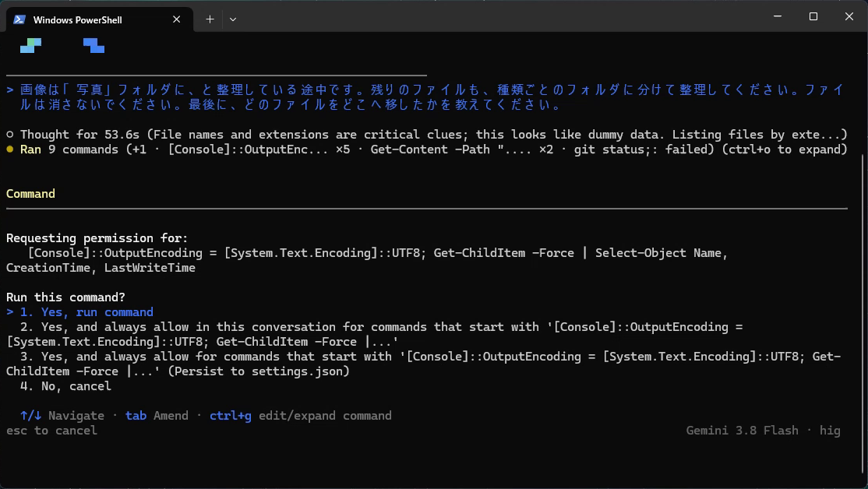Click 'Requesting permission for:' text

point(97,237)
